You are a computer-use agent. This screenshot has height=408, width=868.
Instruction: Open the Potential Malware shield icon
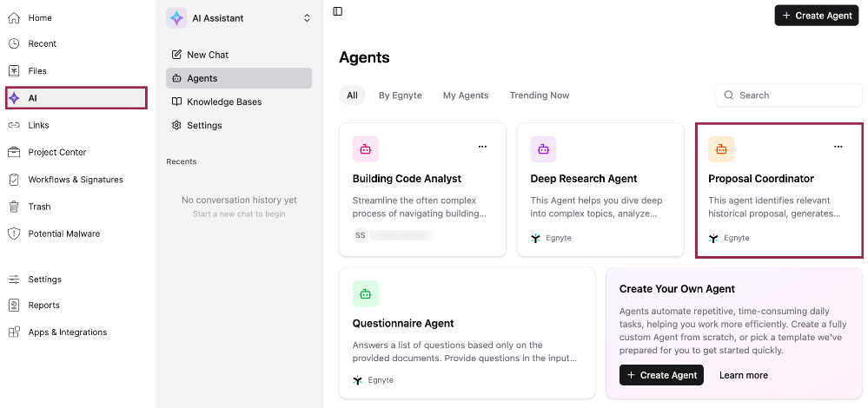point(14,234)
